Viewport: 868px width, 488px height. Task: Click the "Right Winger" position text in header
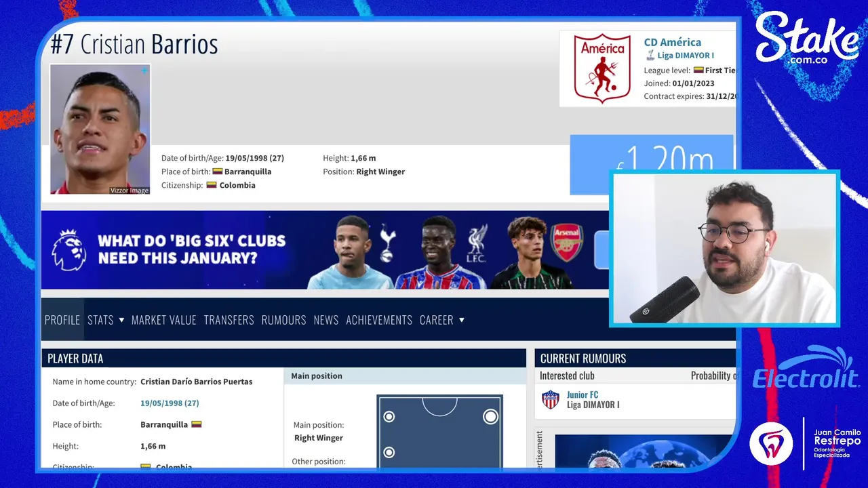click(380, 171)
